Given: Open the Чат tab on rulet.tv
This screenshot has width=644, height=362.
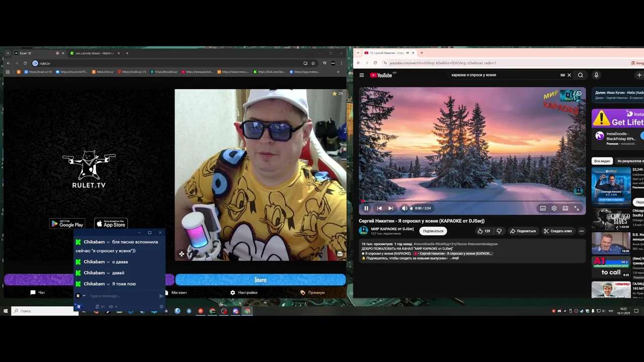Looking at the screenshot, I should (38, 292).
